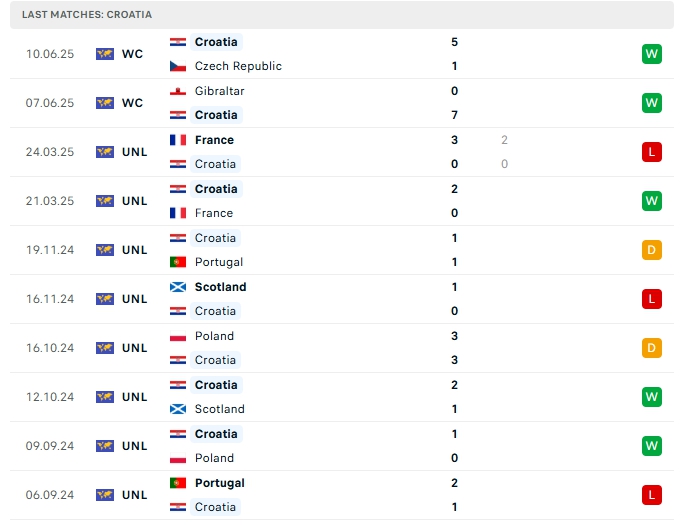The width and height of the screenshot is (686, 525).
Task: Open the Gibraltar team link
Action: click(x=219, y=91)
